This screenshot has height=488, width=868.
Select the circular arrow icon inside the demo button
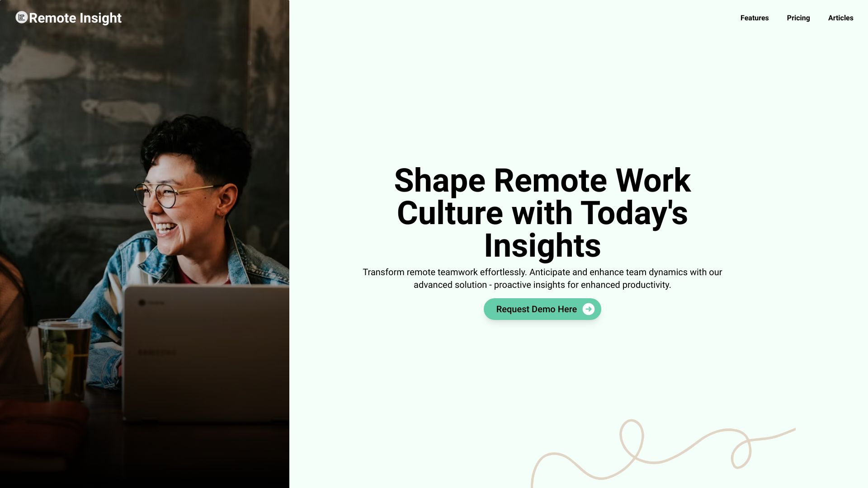[x=589, y=309]
